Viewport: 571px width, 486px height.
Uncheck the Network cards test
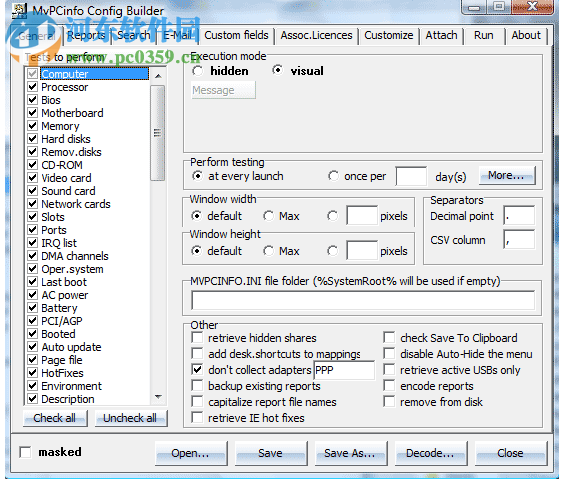(32, 204)
